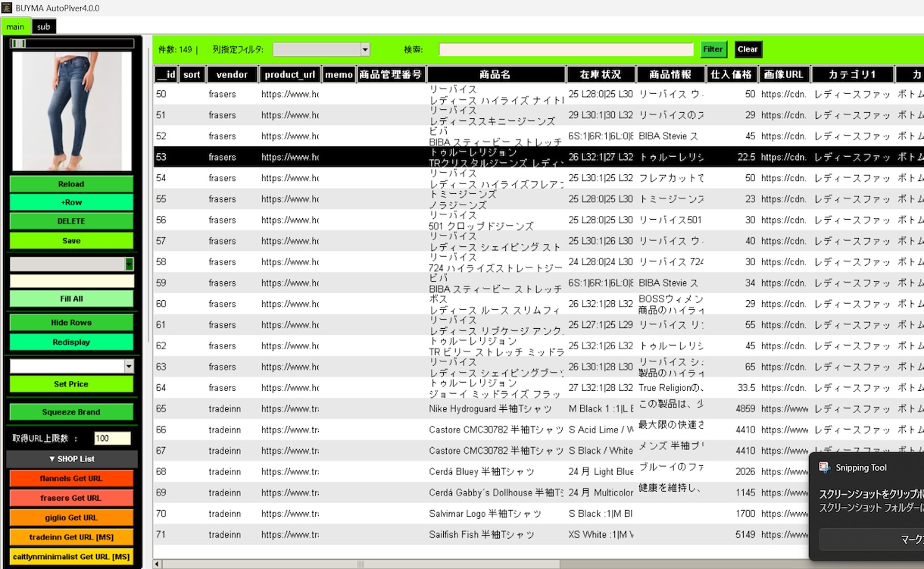Screen dimensions: 924x569
Task: Click the 商品管理番号 column header
Action: (391, 74)
